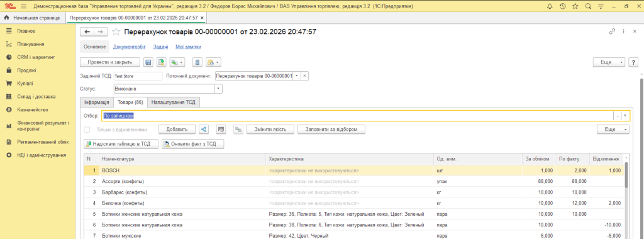Clear the Отбор filter field
644x239 pixels.
coord(625,116)
